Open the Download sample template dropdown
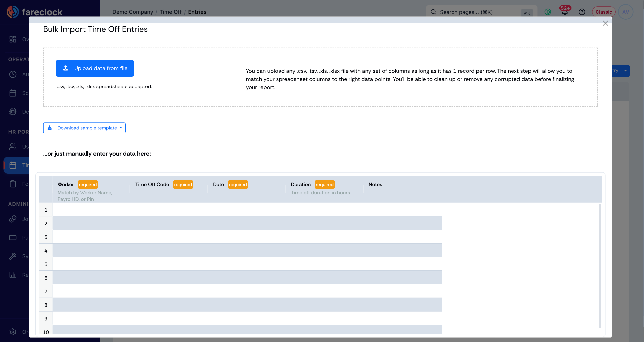 point(84,128)
